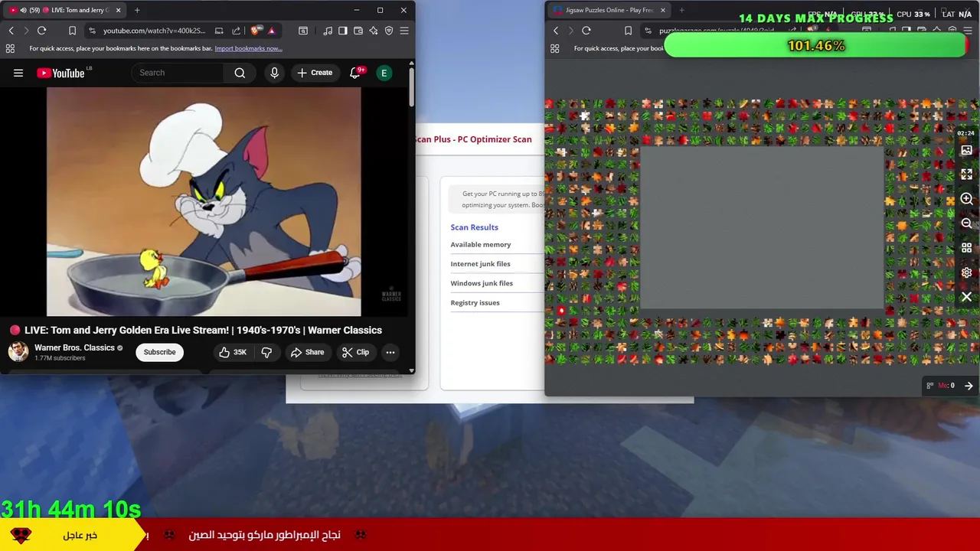Click the Create button on YouTube
This screenshot has width=980, height=551.
(314, 73)
